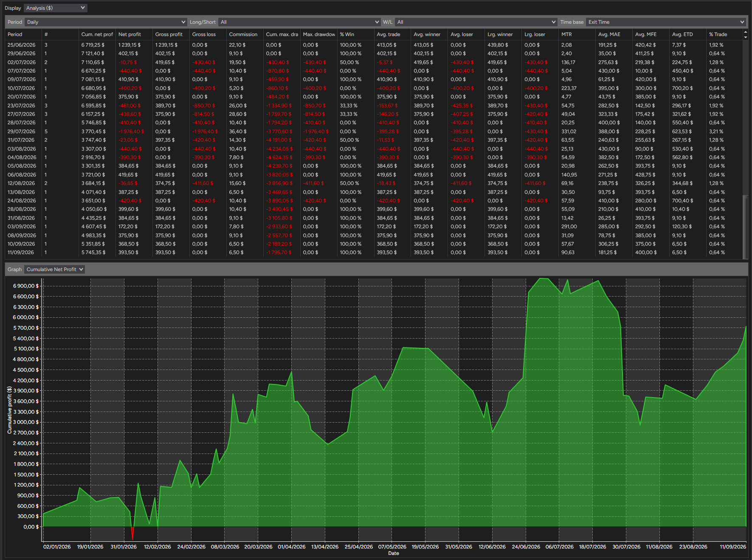Select the 06/08/2026 period row
Viewport: 752px width, 560px height.
coord(374,175)
